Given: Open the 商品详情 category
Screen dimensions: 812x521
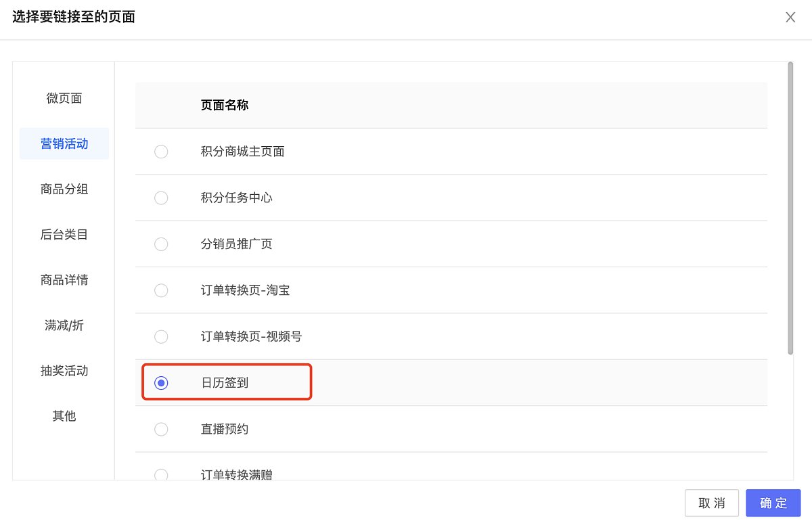Looking at the screenshot, I should coord(64,279).
